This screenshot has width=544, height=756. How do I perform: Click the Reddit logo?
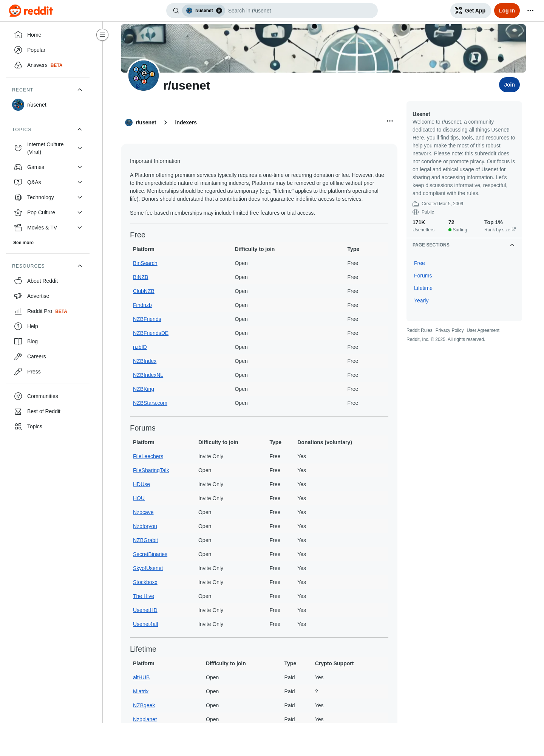[x=31, y=11]
